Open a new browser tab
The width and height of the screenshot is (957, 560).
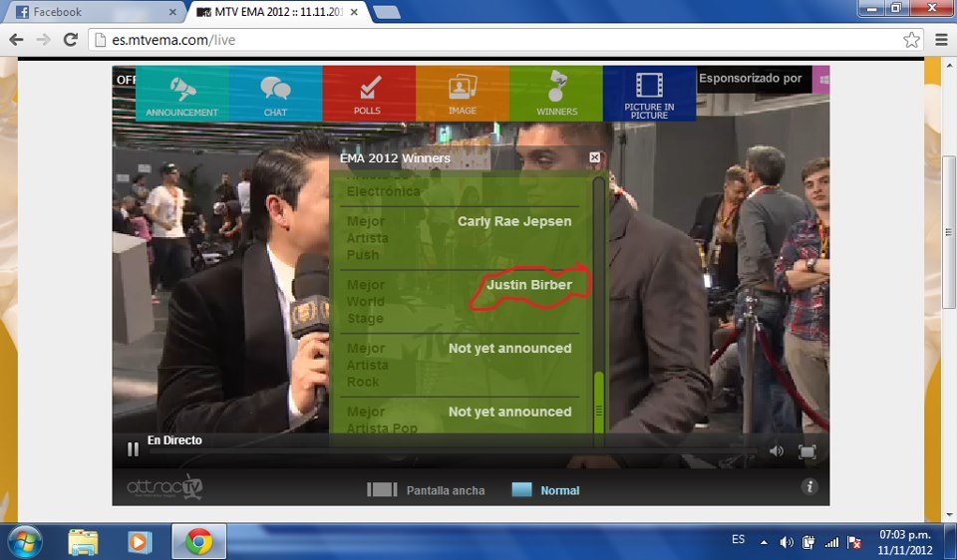(x=386, y=12)
